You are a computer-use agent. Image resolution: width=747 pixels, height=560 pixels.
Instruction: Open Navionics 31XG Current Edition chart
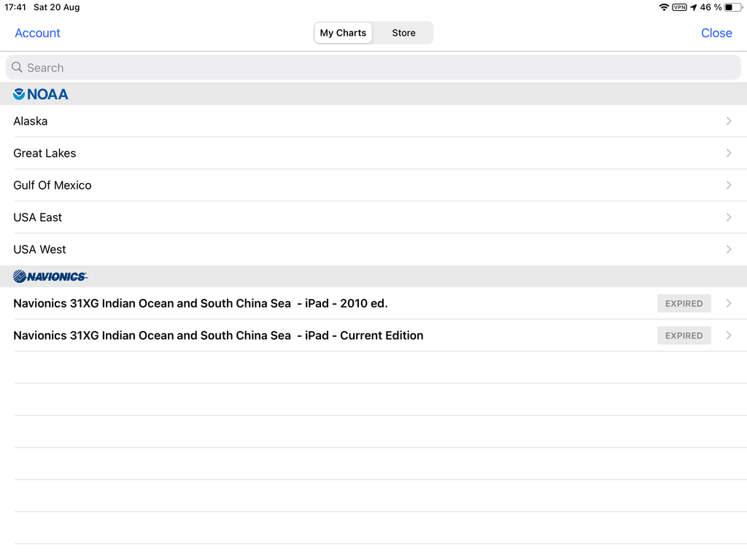tap(373, 335)
